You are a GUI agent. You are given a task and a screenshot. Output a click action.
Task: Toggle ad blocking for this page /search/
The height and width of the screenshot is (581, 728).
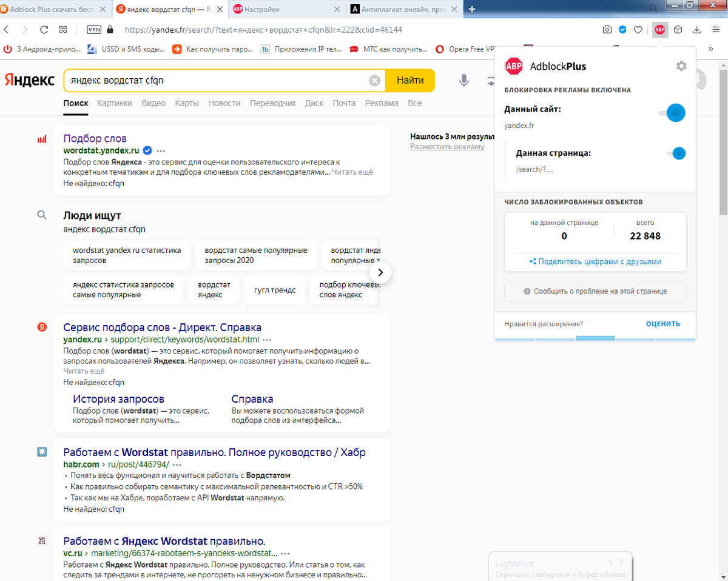pyautogui.click(x=676, y=153)
